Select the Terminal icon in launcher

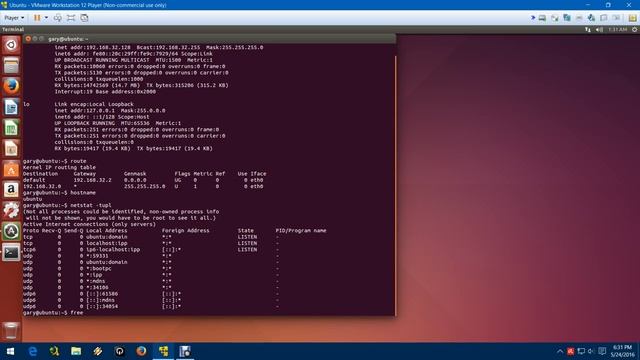[x=11, y=253]
